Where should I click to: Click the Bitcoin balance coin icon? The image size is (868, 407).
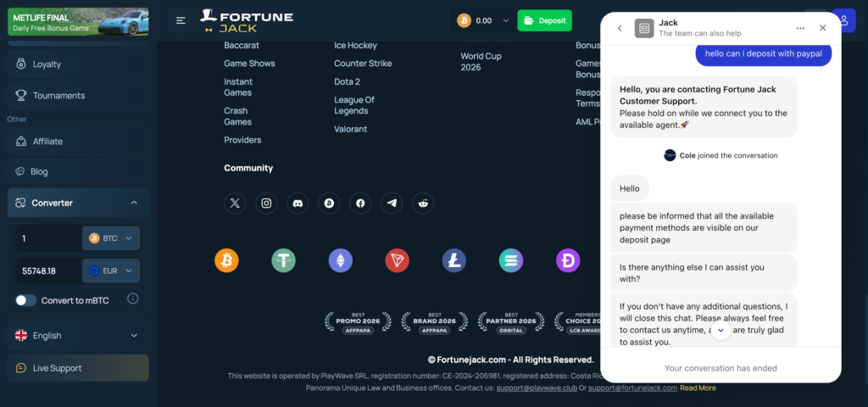click(x=464, y=20)
